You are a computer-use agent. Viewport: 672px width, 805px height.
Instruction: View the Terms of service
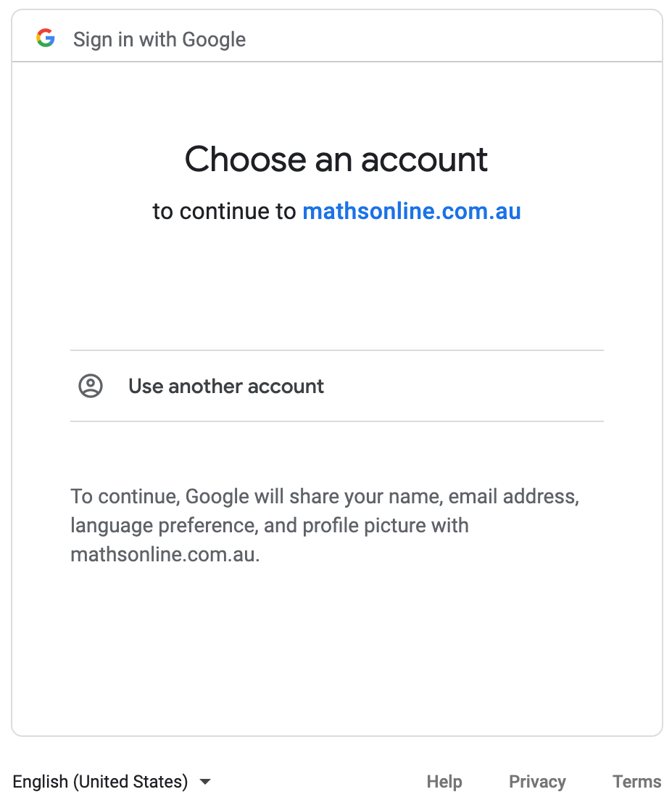tap(636, 782)
